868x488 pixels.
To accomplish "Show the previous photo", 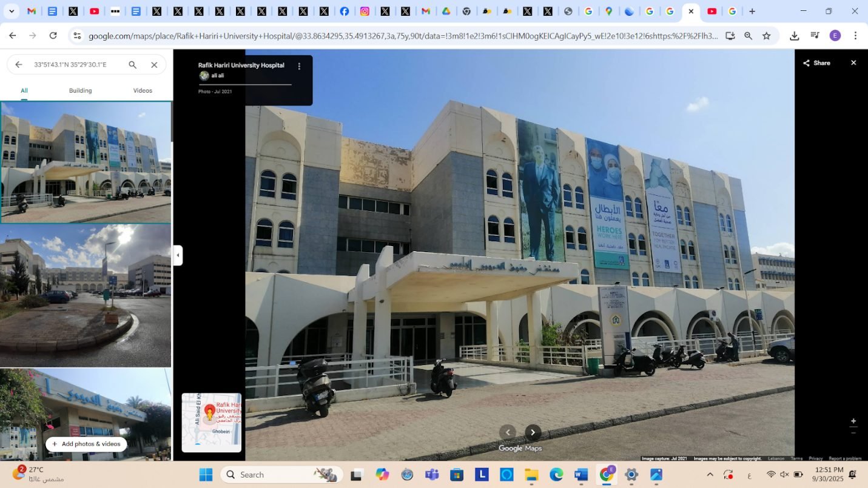I will [x=507, y=432].
